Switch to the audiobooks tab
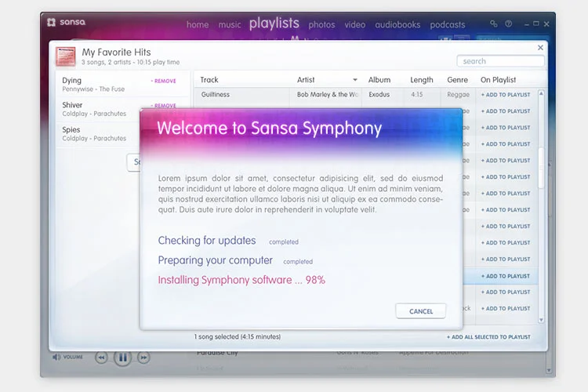The width and height of the screenshot is (588, 392). pos(397,25)
